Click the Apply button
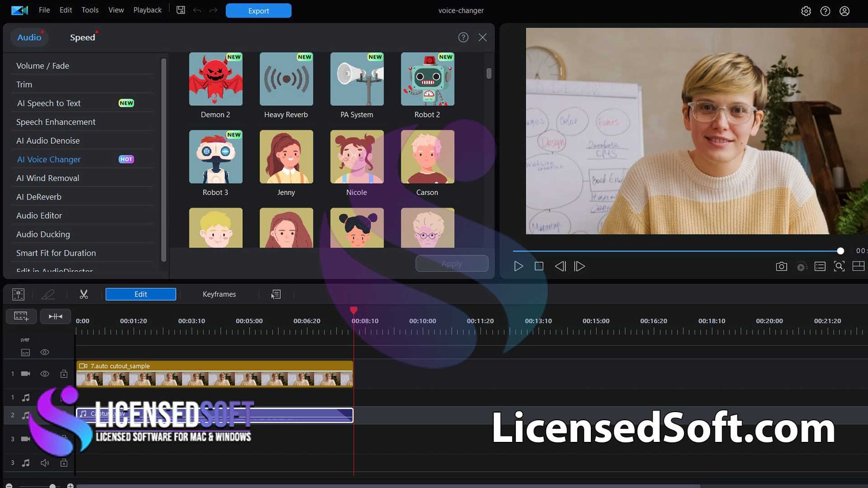The width and height of the screenshot is (868, 488). pyautogui.click(x=451, y=264)
